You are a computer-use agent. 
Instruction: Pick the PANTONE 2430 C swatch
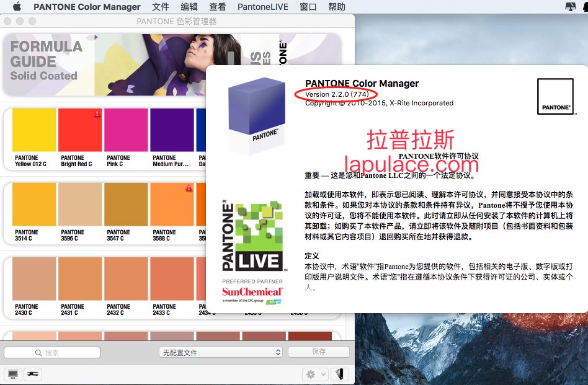[33, 286]
